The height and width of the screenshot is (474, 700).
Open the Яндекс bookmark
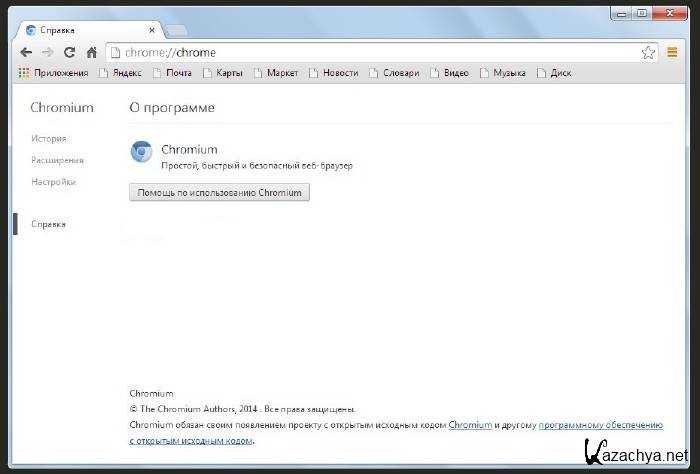[x=119, y=73]
